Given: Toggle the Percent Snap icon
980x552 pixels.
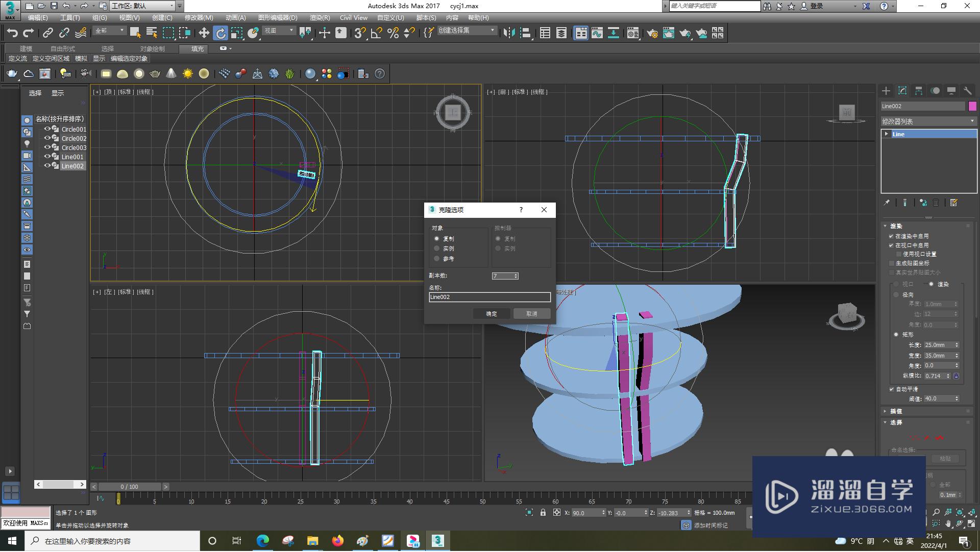Looking at the screenshot, I should [x=393, y=33].
